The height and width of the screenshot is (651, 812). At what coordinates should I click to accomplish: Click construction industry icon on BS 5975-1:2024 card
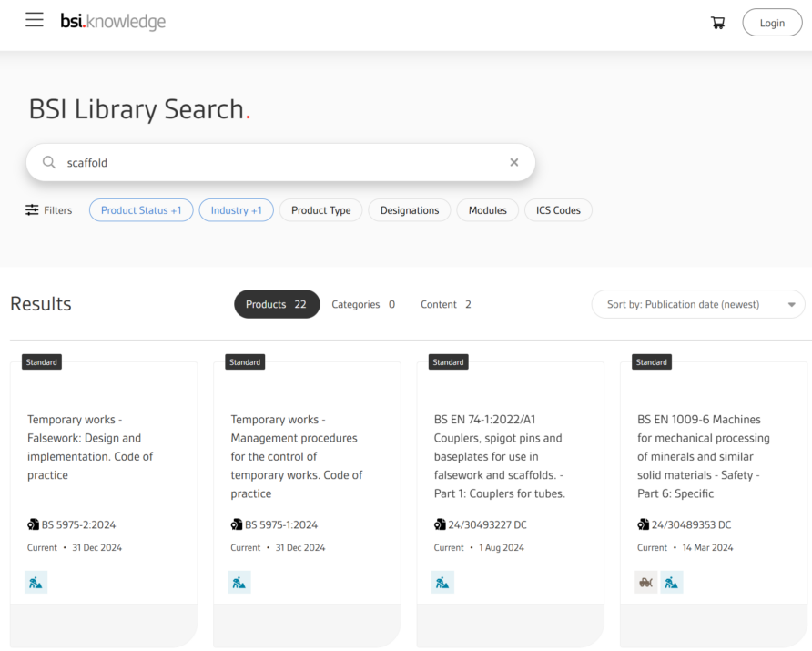point(239,582)
